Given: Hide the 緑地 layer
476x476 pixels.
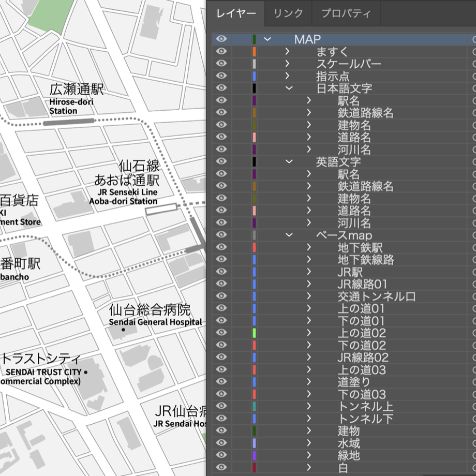Looking at the screenshot, I should 221,455.
